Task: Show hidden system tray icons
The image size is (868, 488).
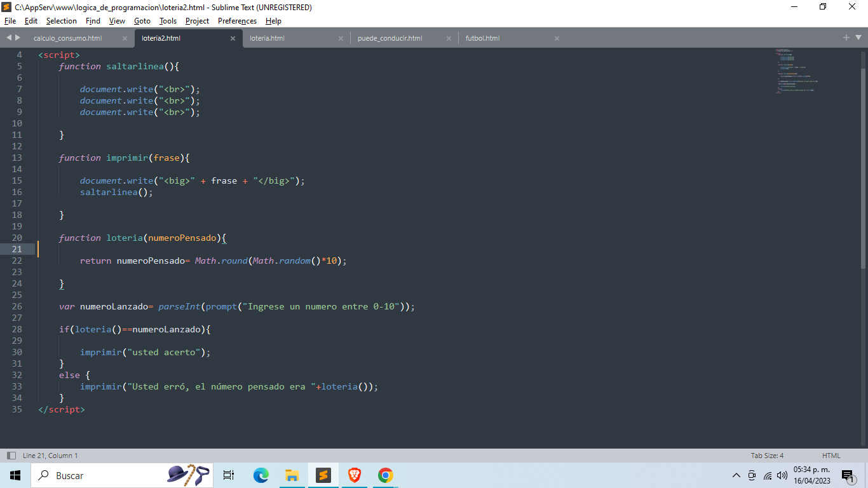Action: pos(736,475)
